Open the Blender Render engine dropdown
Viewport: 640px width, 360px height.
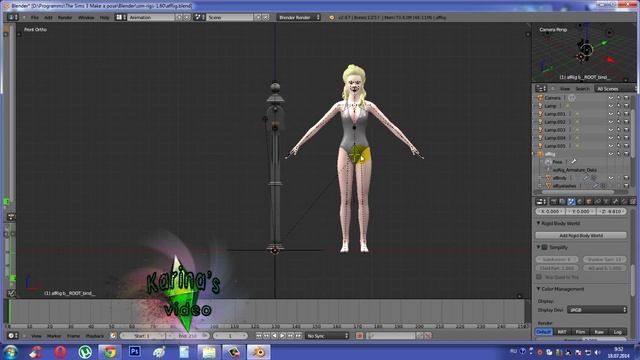click(298, 18)
